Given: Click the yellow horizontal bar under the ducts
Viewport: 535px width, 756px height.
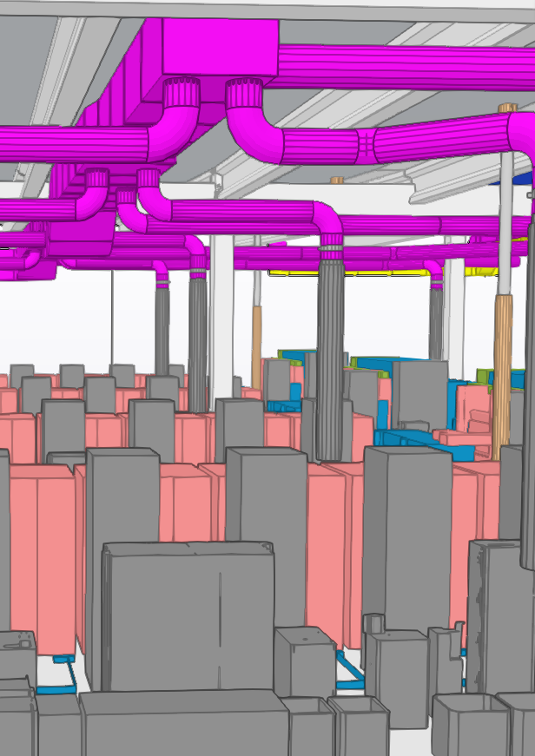Looking at the screenshot, I should [347, 273].
